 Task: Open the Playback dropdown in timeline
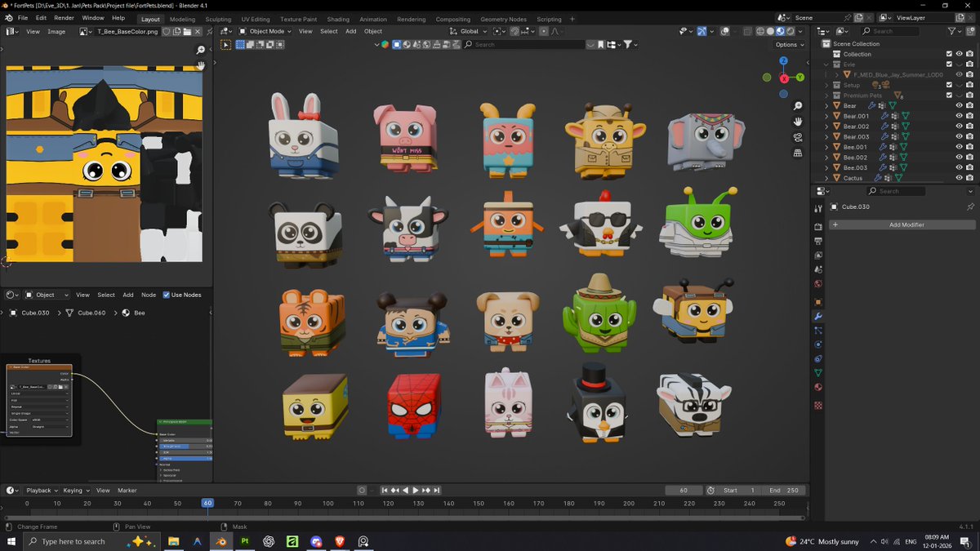42,491
